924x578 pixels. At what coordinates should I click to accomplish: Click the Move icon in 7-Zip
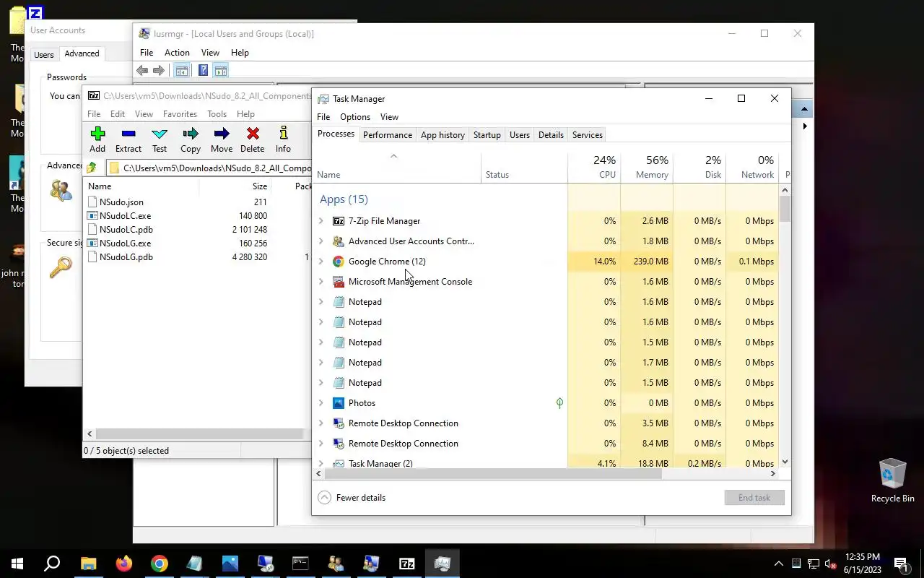point(222,134)
